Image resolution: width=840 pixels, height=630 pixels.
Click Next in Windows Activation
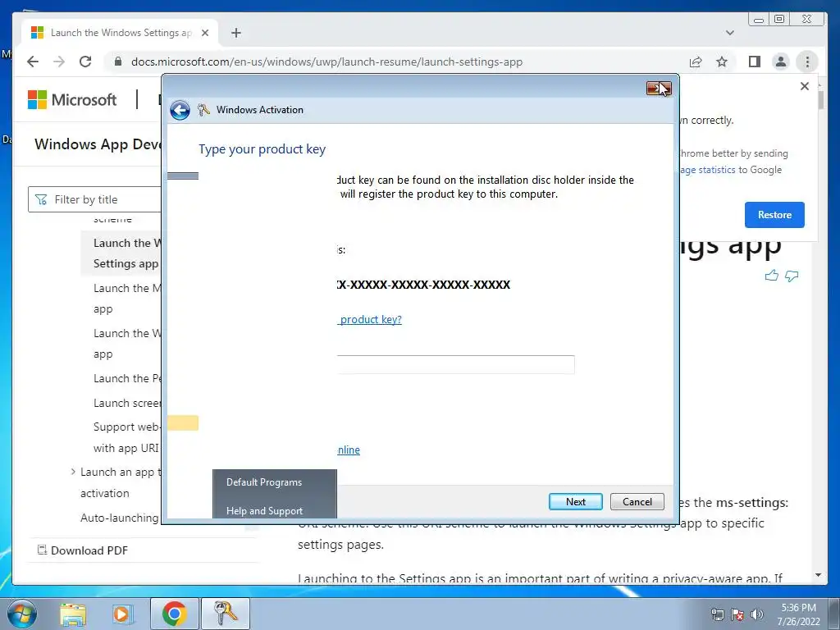click(575, 502)
